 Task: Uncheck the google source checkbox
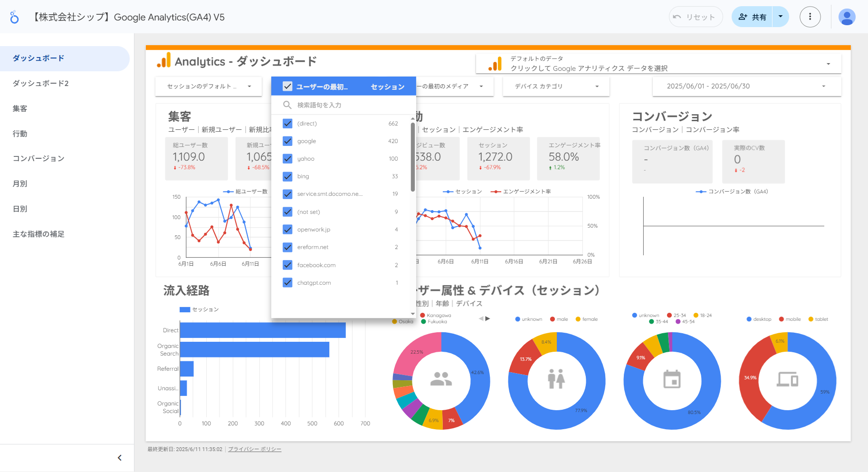[287, 141]
